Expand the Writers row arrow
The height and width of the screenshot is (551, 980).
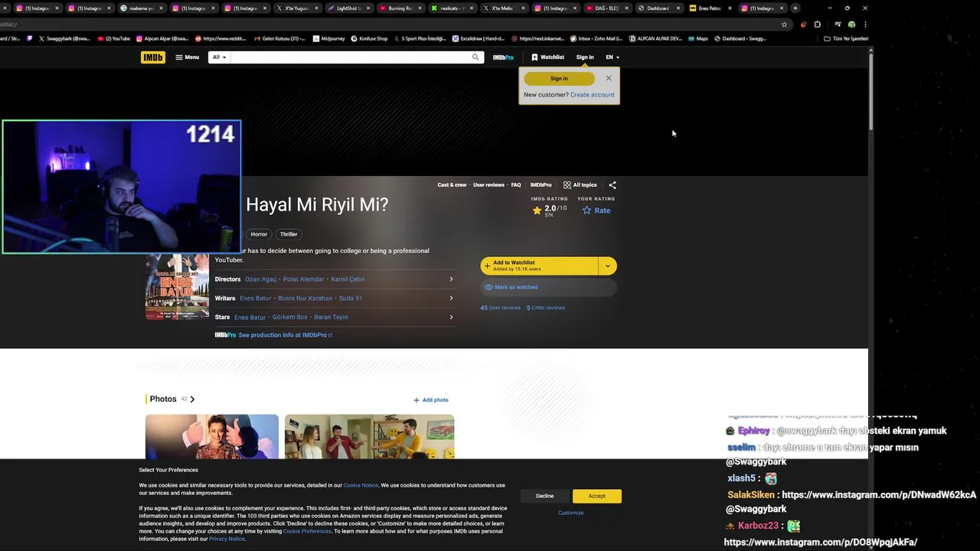(451, 298)
